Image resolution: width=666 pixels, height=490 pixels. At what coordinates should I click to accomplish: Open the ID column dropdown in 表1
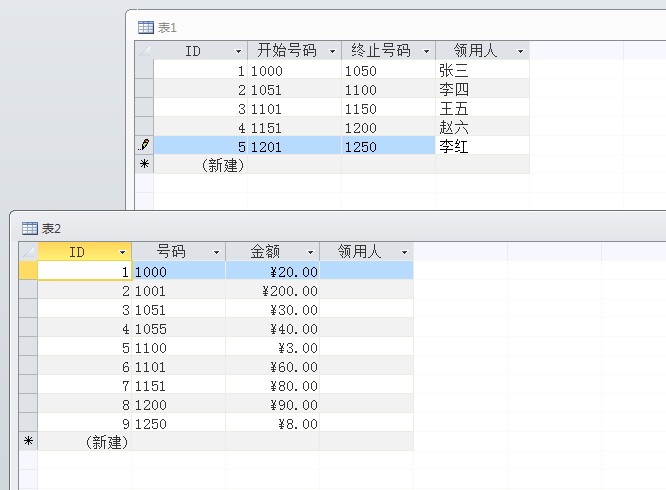coord(238,51)
